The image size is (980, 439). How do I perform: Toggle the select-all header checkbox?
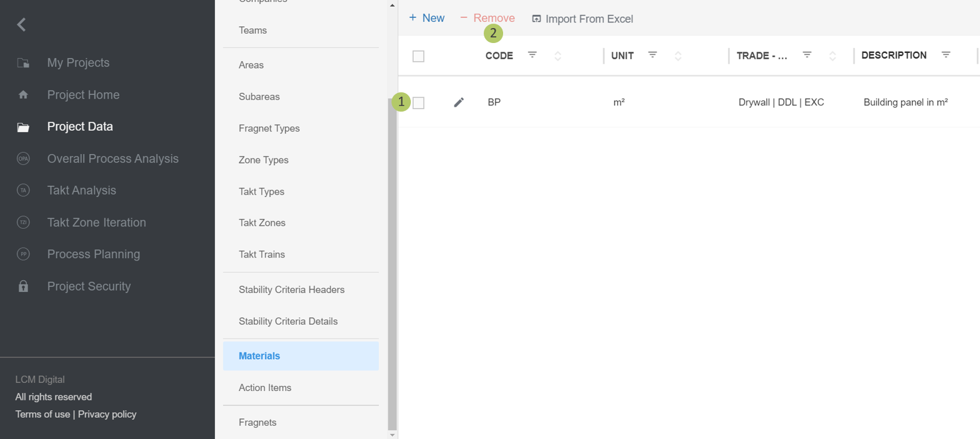coord(418,56)
